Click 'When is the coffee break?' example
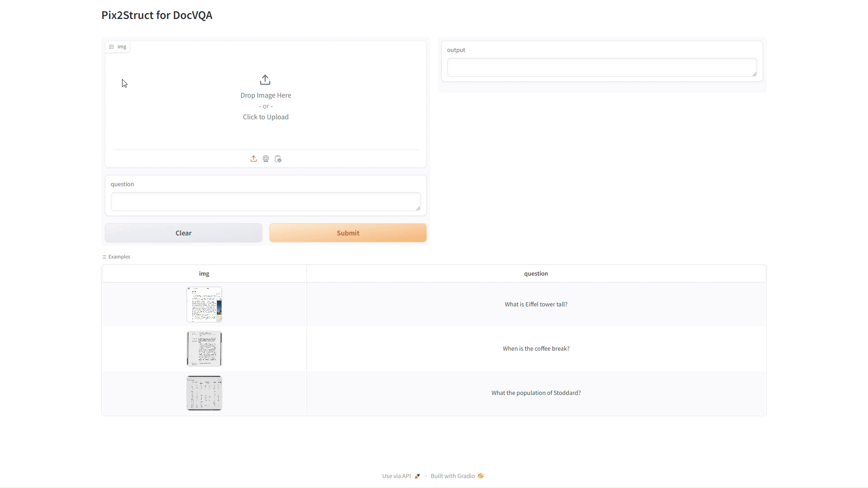868x488 pixels. click(x=536, y=348)
